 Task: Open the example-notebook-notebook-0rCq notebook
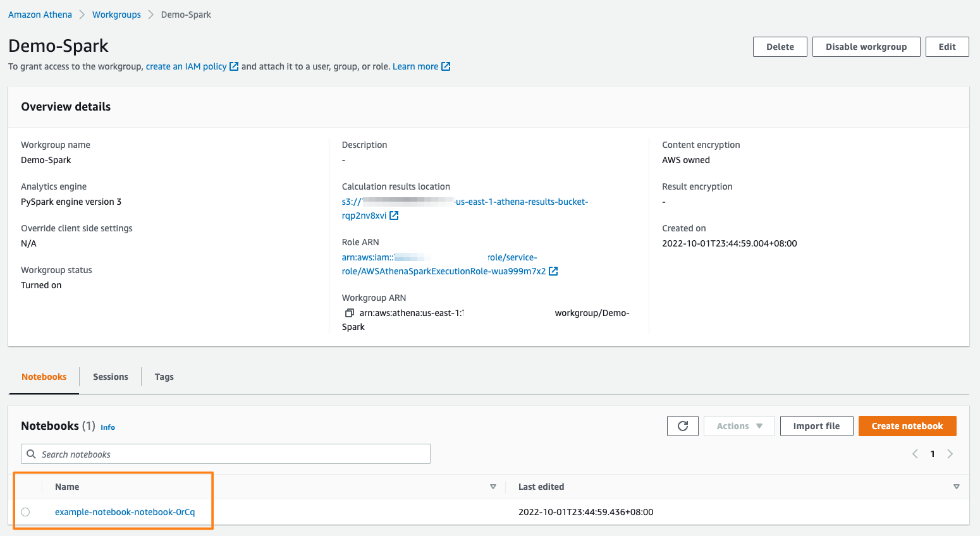(x=125, y=512)
